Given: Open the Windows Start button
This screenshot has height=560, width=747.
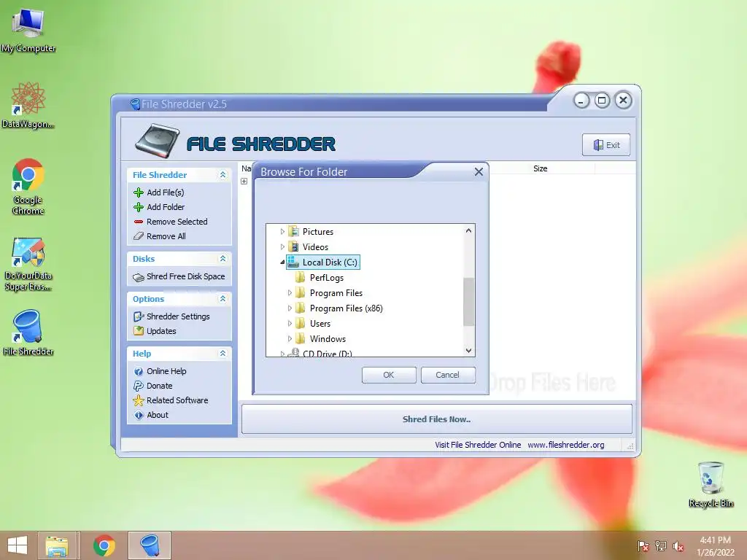Looking at the screenshot, I should (18, 545).
